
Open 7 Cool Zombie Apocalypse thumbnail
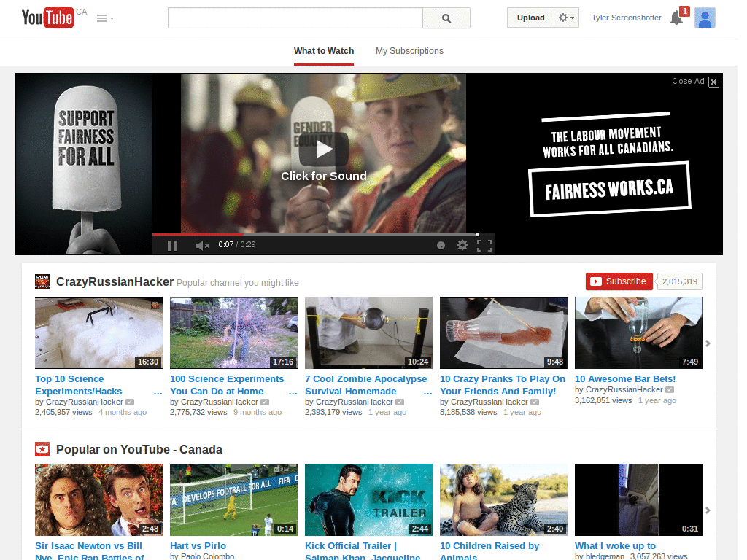368,332
